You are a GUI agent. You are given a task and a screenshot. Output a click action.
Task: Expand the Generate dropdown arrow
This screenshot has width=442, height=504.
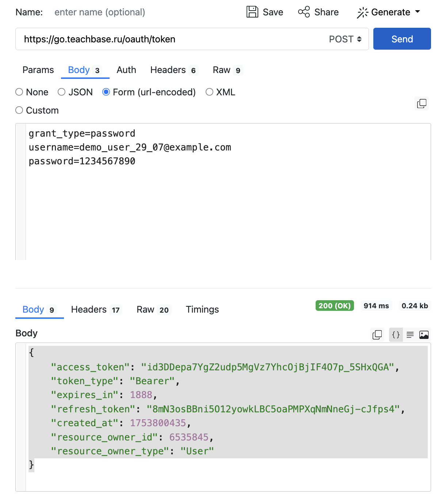(x=418, y=12)
